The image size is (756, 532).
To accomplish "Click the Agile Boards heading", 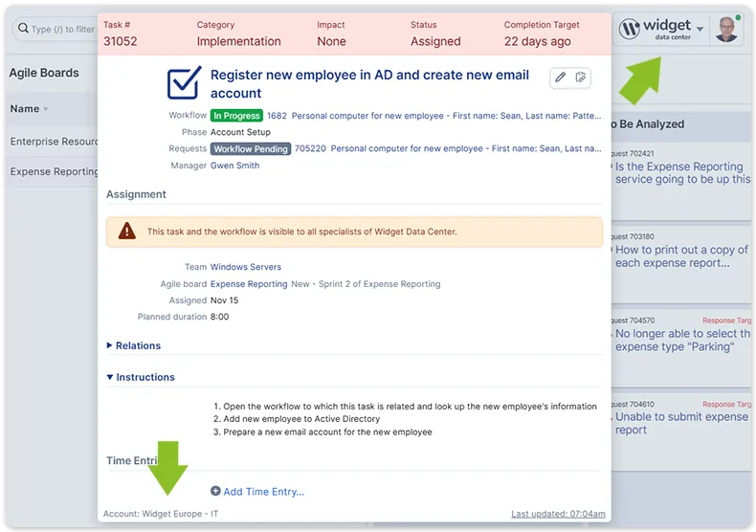I will [44, 73].
